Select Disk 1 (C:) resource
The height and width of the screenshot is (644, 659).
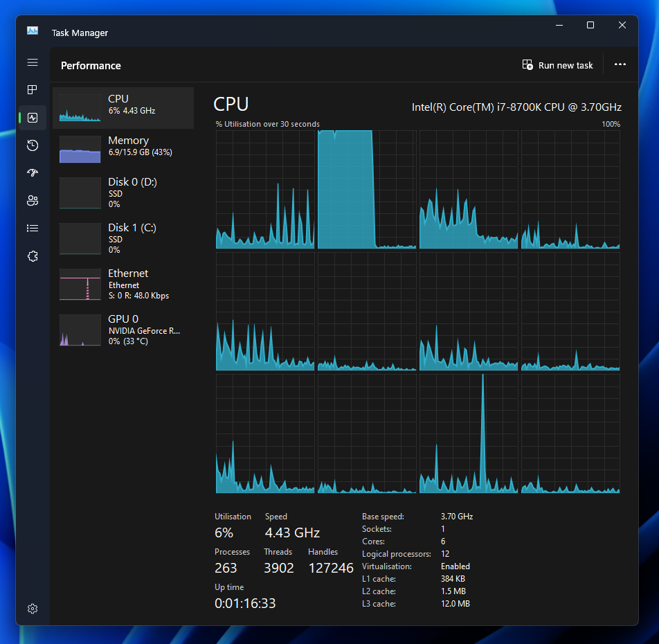point(123,239)
